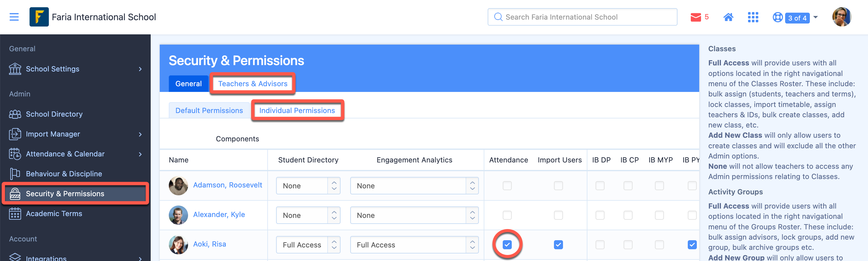The width and height of the screenshot is (868, 261).
Task: Open Engagement Analytics dropdown for Adamson, Roosevelt
Action: pyautogui.click(x=414, y=186)
